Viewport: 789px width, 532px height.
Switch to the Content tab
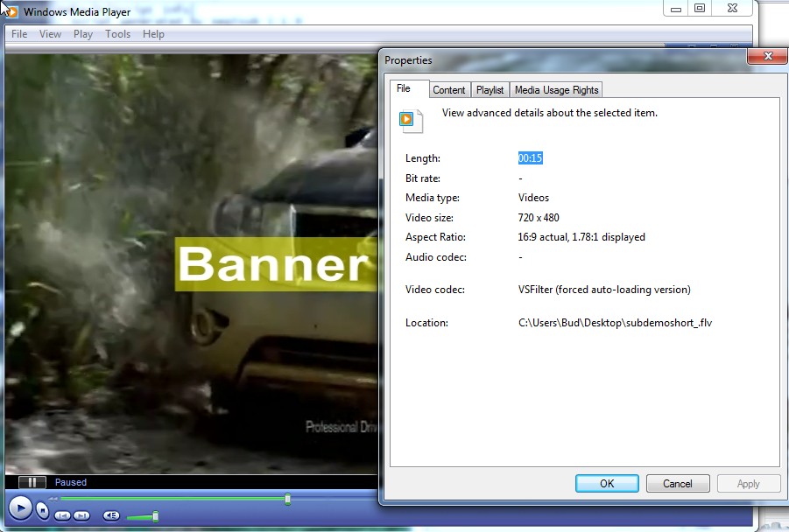pos(449,90)
